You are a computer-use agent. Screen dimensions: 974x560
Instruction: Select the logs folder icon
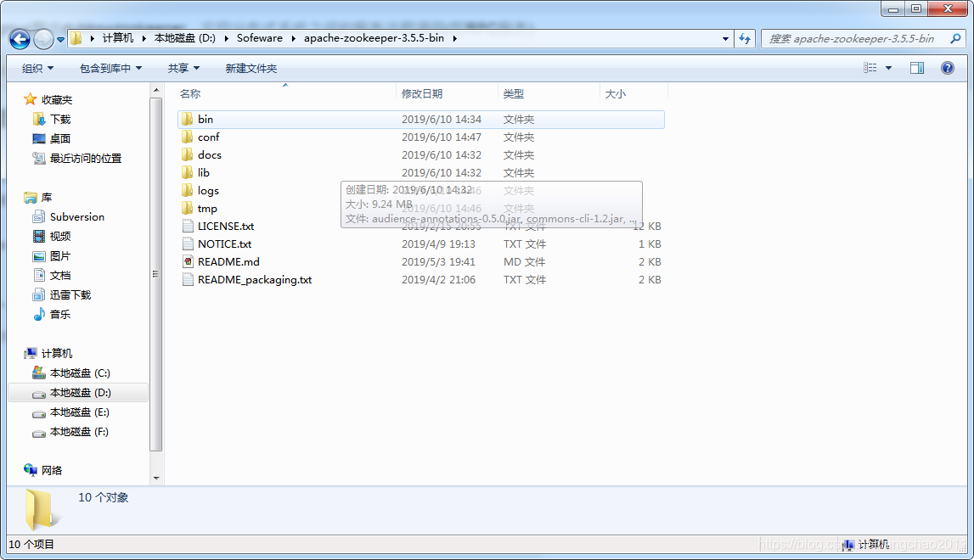point(188,191)
